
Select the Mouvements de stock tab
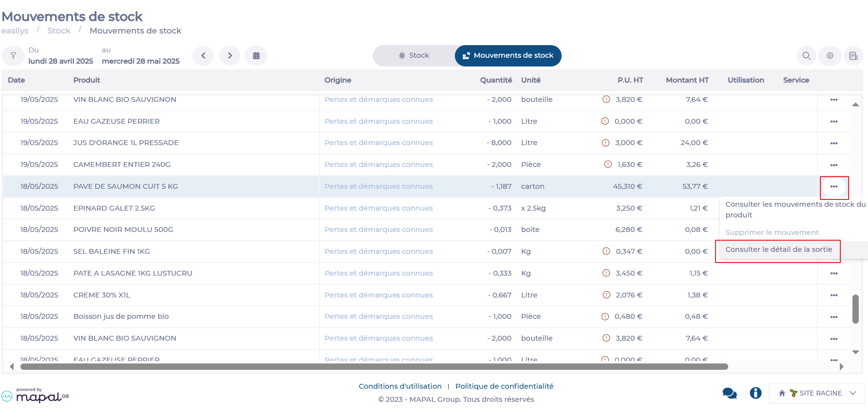point(508,56)
